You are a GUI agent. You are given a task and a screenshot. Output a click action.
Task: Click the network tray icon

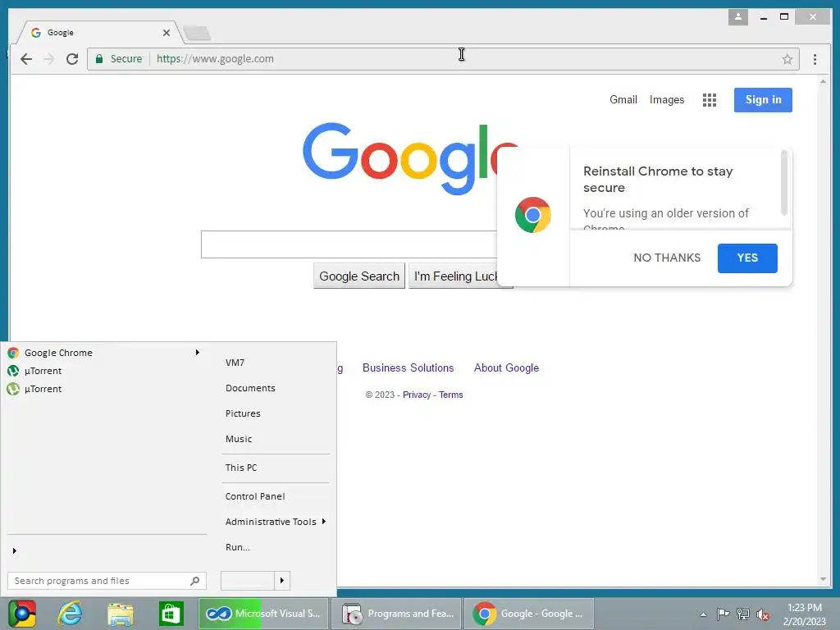[x=743, y=614]
